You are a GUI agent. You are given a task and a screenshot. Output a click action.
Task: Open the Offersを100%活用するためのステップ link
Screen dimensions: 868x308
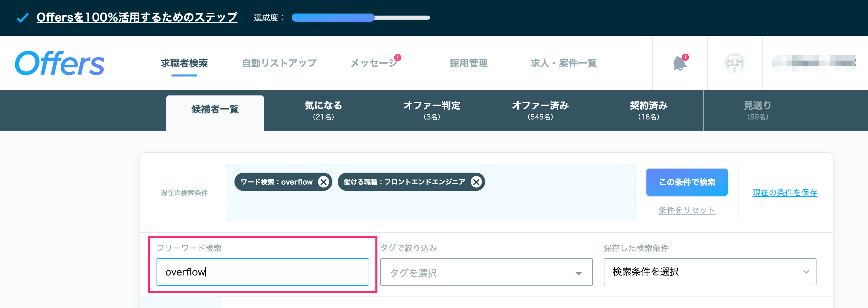pyautogui.click(x=137, y=17)
